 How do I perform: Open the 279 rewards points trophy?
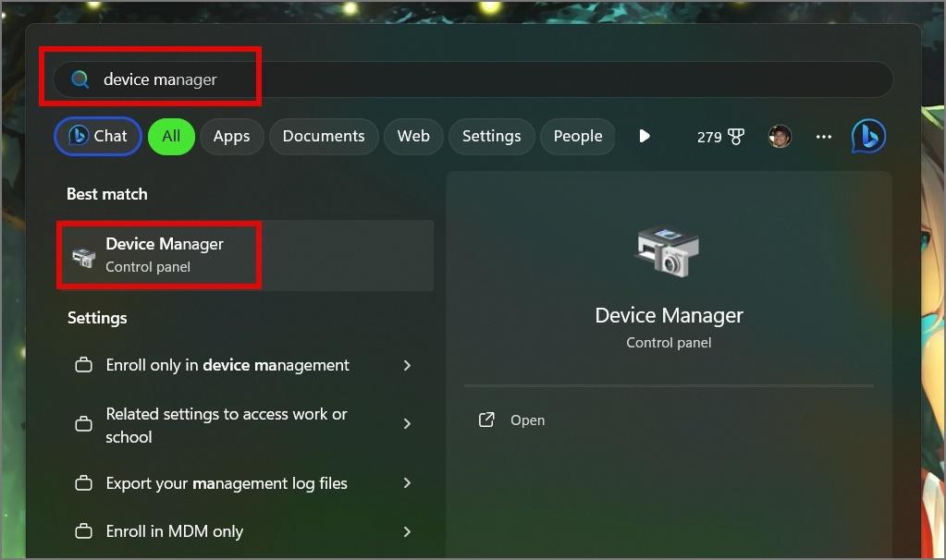(721, 137)
